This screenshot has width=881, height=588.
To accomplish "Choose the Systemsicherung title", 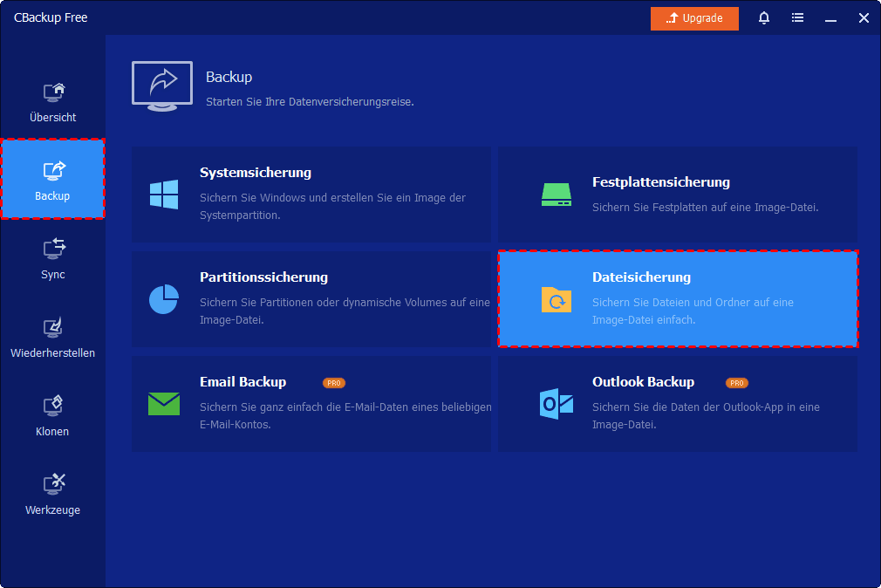I will click(x=256, y=173).
